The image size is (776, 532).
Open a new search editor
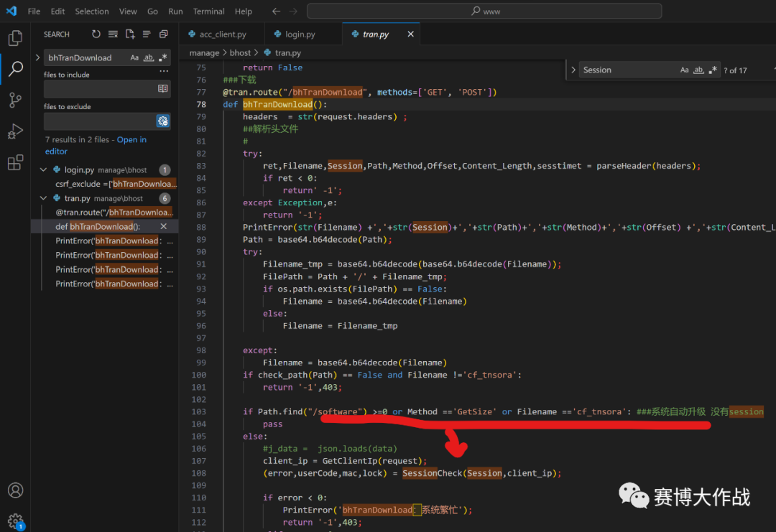tap(129, 34)
